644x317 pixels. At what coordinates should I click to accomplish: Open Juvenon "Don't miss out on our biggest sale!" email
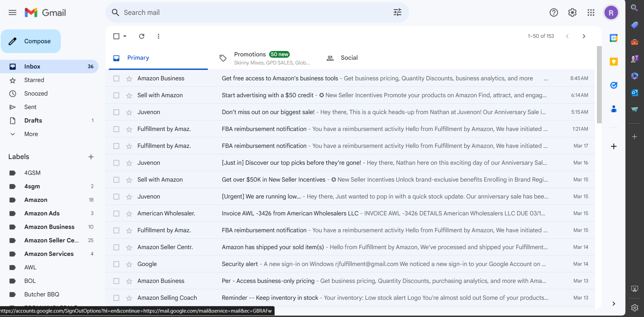click(x=350, y=112)
